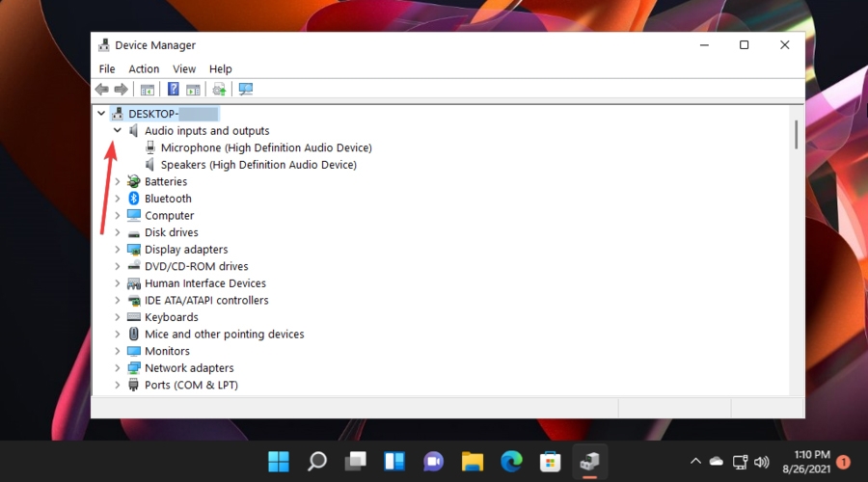Select the Disk drives category icon
Screen dimensions: 868x482
click(133, 233)
